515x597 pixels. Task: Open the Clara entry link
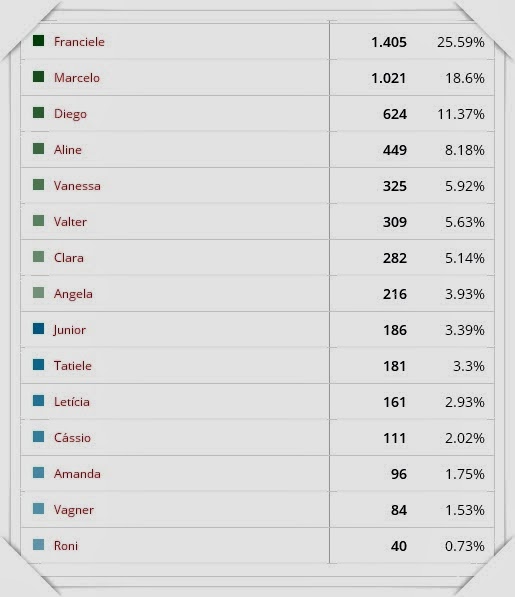[69, 258]
